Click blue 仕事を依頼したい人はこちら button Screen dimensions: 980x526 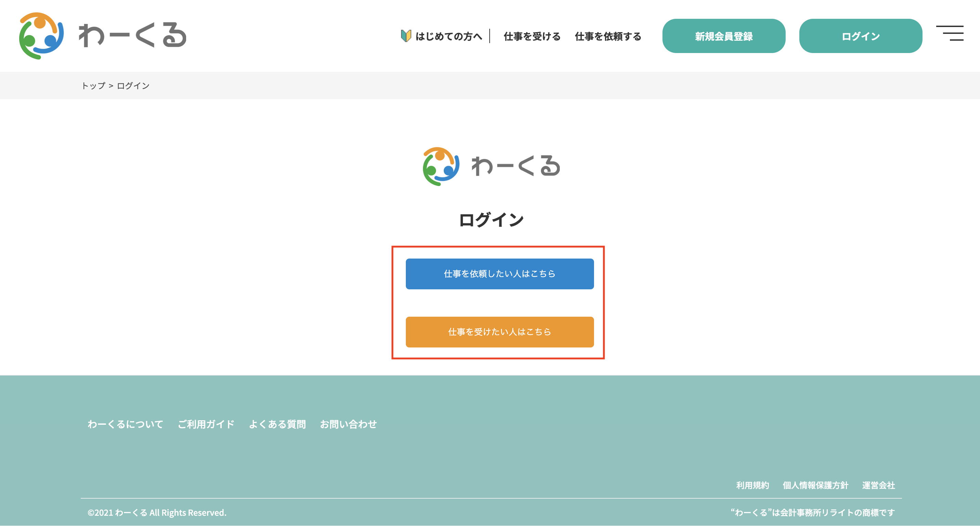(500, 274)
